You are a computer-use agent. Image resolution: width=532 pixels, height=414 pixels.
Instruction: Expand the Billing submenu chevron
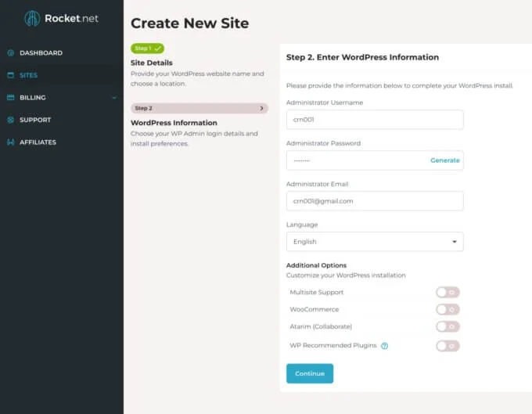114,98
